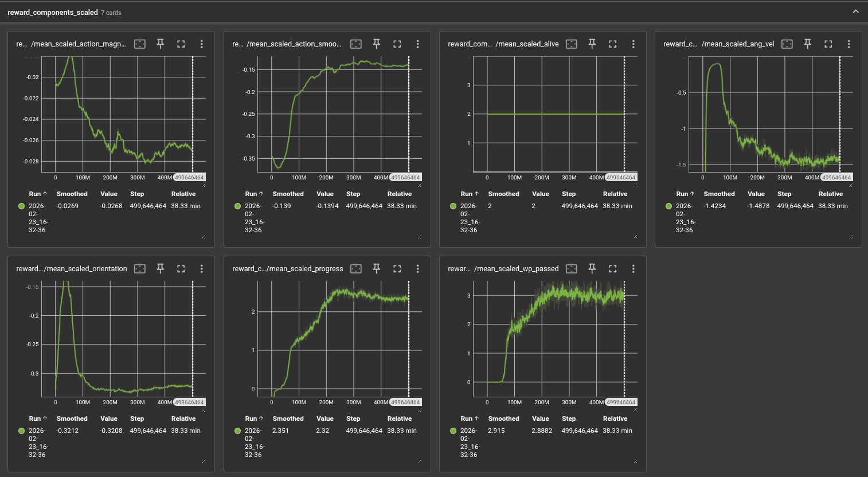This screenshot has height=477, width=868.
Task: Open three-dot menu on mean_scaled_wp_passed card
Action: [x=633, y=269]
